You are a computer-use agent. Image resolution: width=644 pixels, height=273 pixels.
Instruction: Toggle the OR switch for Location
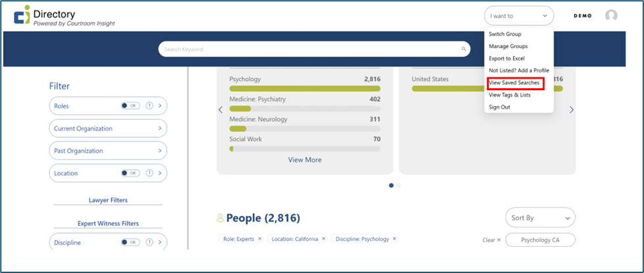click(x=130, y=173)
